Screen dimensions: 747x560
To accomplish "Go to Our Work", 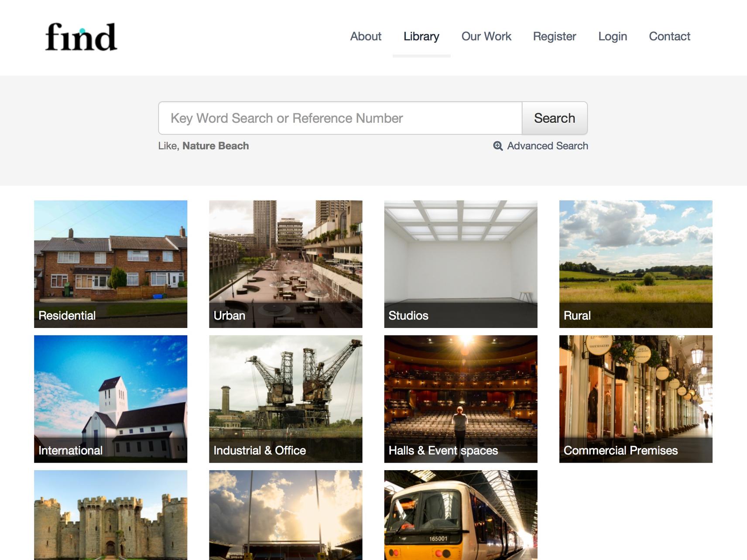I will 487,36.
